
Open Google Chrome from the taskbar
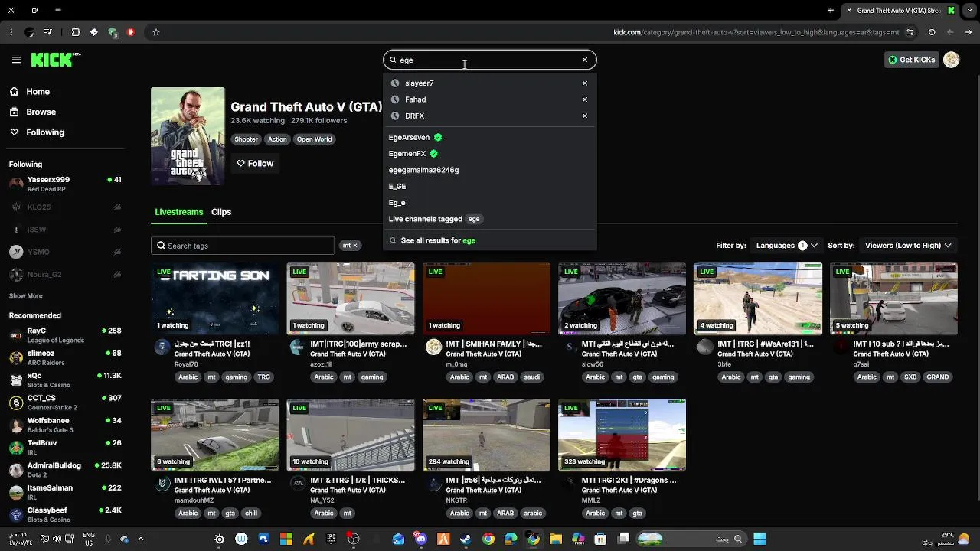tap(488, 539)
